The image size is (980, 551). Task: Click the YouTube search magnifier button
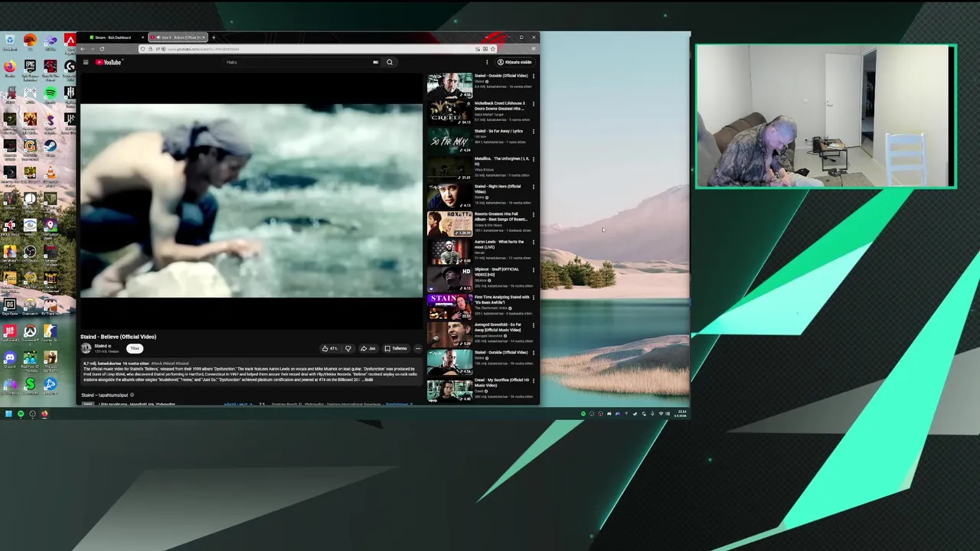(390, 62)
